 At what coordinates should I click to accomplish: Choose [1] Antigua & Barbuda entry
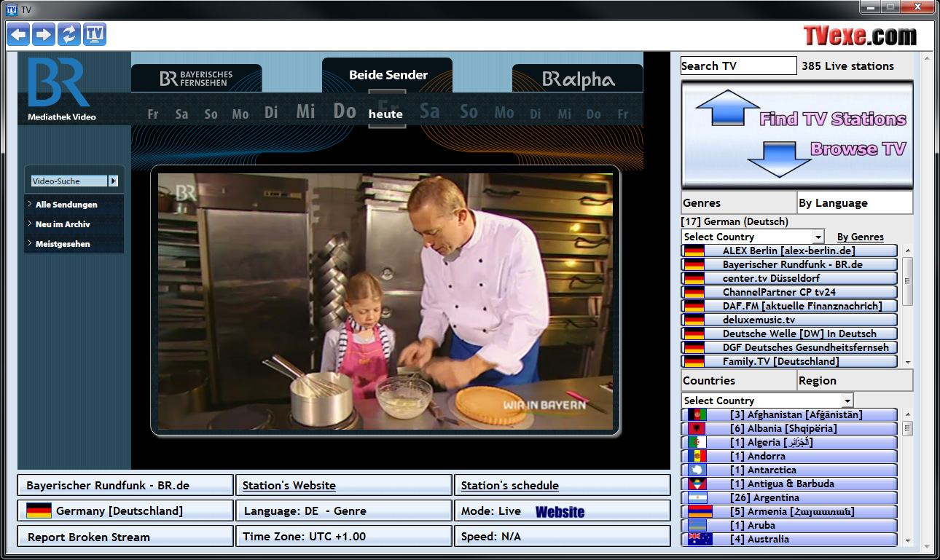click(x=789, y=484)
